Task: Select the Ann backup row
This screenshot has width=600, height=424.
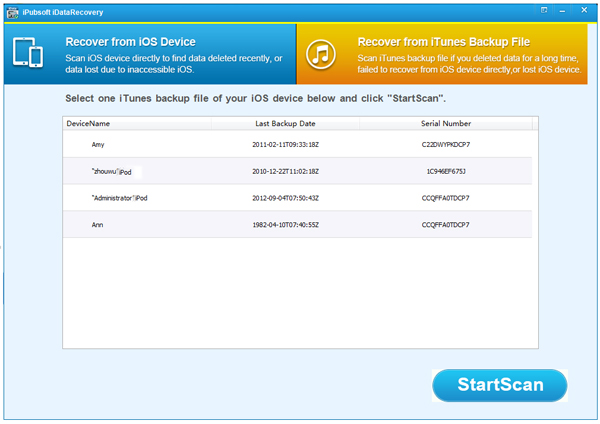Action: click(x=297, y=225)
